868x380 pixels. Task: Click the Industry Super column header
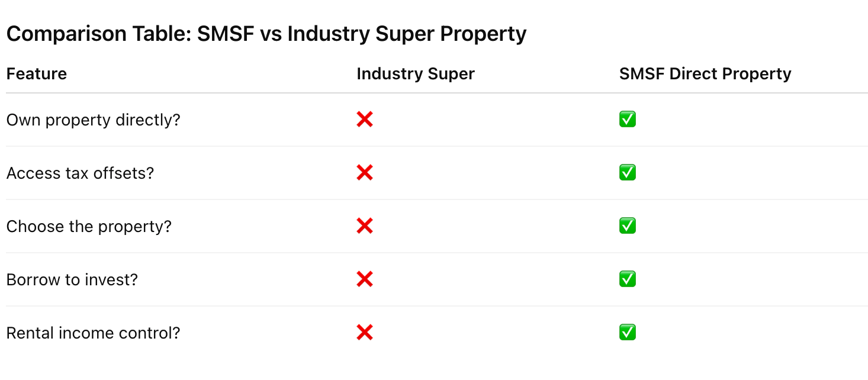[416, 74]
